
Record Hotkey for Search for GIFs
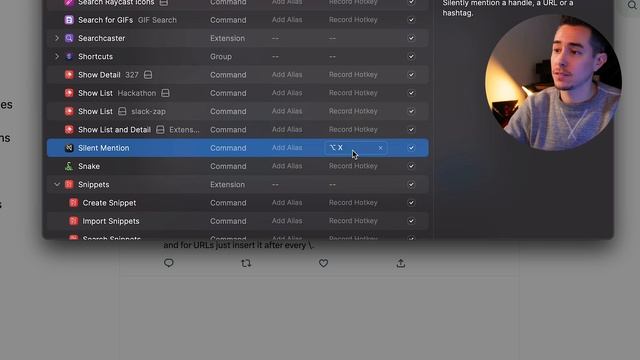[x=353, y=20]
